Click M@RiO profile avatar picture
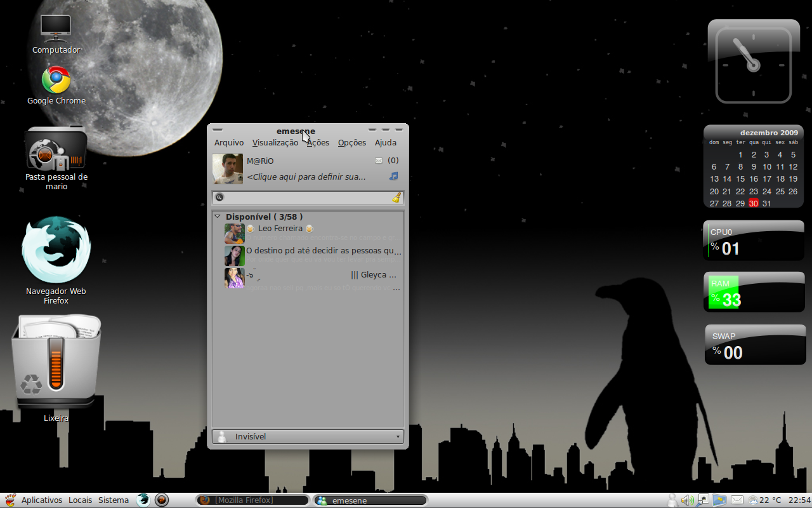Viewport: 812px width, 508px height. 228,168
